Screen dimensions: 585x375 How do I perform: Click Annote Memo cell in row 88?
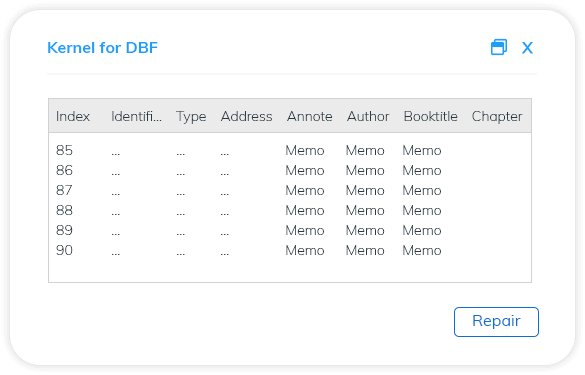click(305, 210)
